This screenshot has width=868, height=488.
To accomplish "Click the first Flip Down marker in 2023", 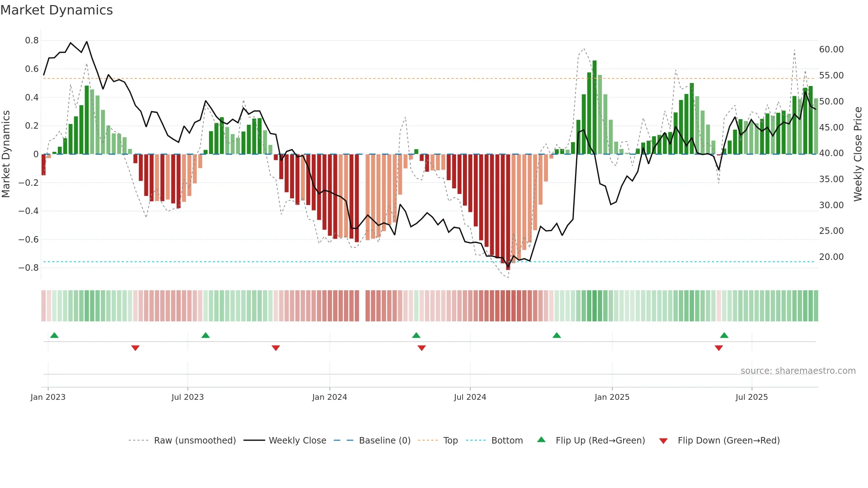I will tap(135, 348).
